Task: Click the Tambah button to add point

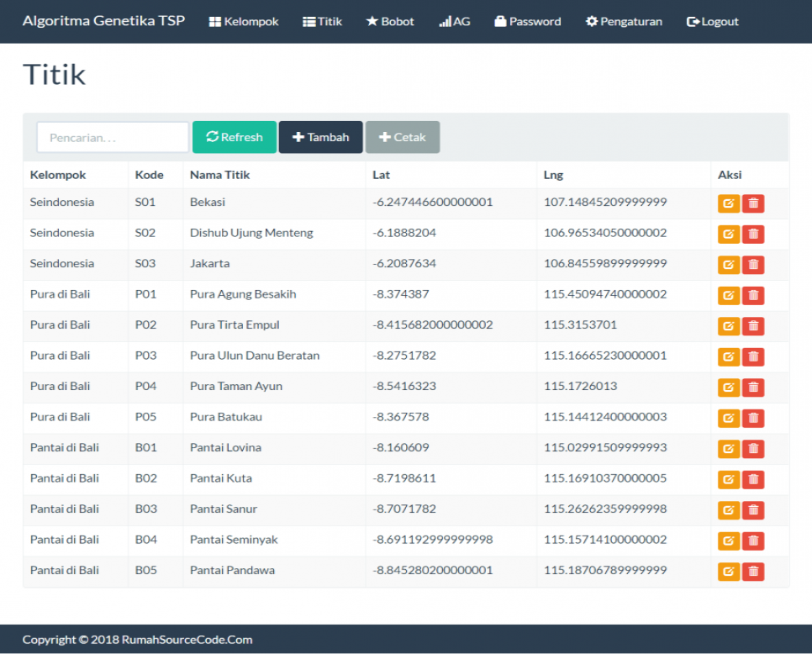Action: tap(320, 137)
